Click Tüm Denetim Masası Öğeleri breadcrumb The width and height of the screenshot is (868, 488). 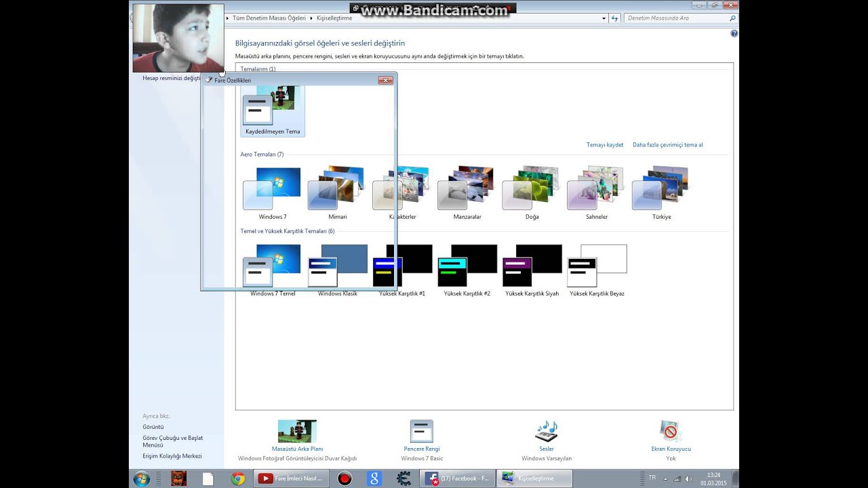click(269, 18)
